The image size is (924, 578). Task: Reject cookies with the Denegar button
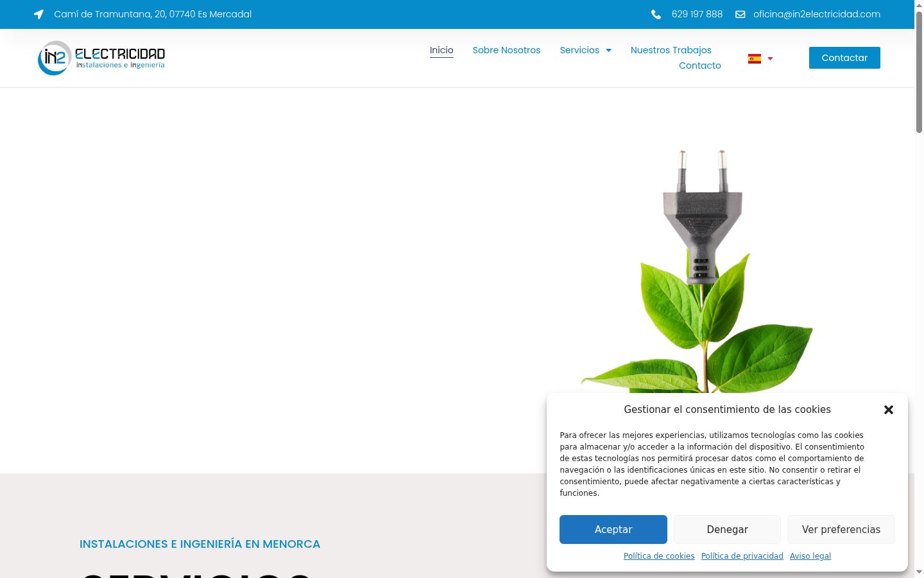coord(727,529)
